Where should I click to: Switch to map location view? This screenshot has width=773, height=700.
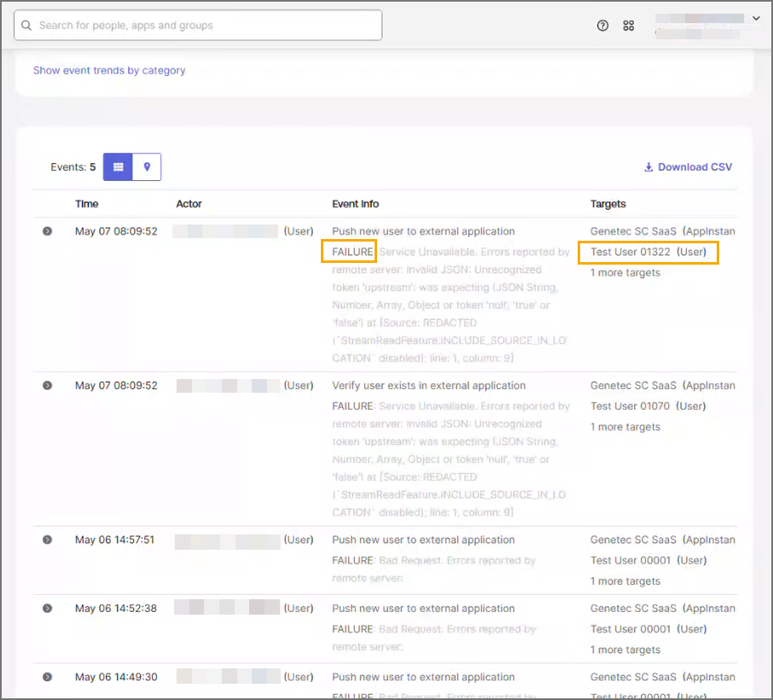point(147,166)
